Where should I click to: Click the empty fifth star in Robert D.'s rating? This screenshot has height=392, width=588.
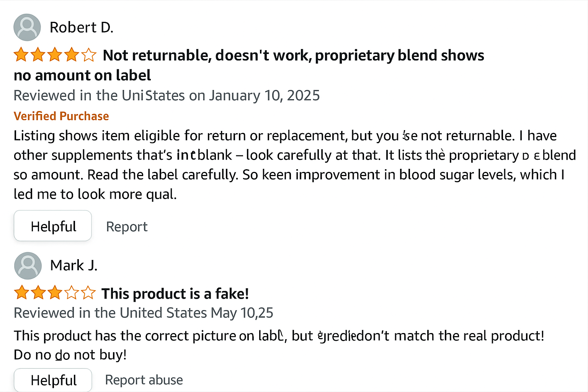[89, 55]
